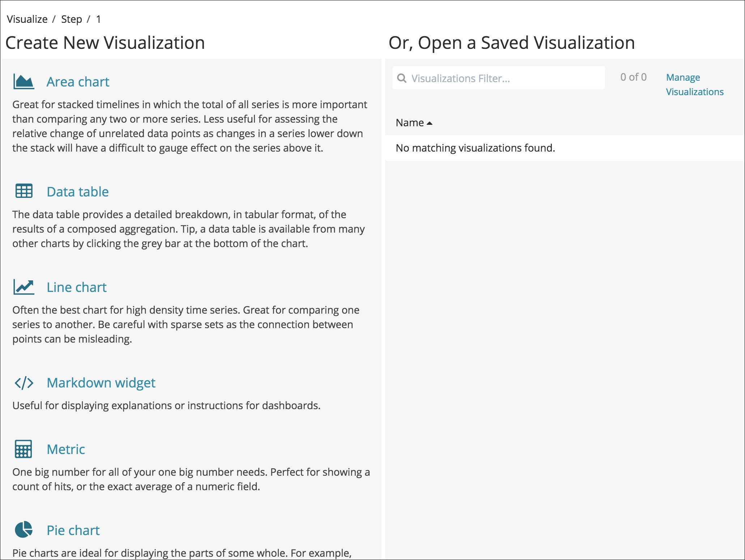
Task: Click the Line chart icon
Action: 24,287
